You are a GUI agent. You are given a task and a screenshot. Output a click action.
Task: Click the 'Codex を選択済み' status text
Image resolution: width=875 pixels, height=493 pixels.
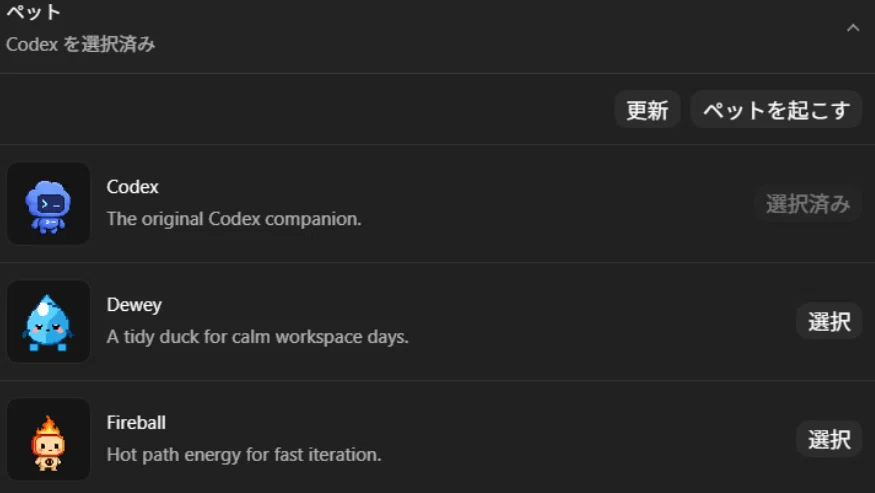click(80, 44)
